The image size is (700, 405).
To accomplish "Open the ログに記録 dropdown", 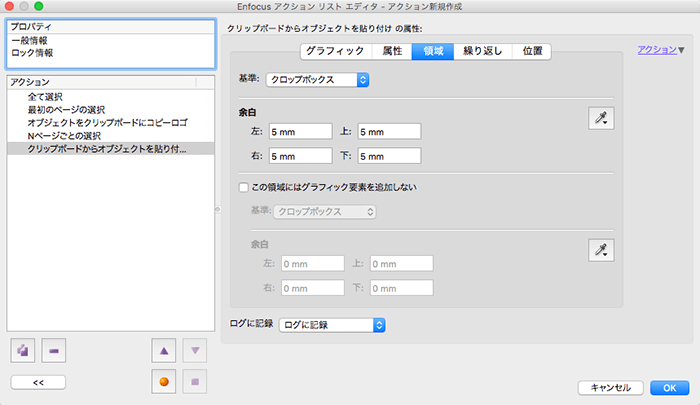I will coord(332,325).
